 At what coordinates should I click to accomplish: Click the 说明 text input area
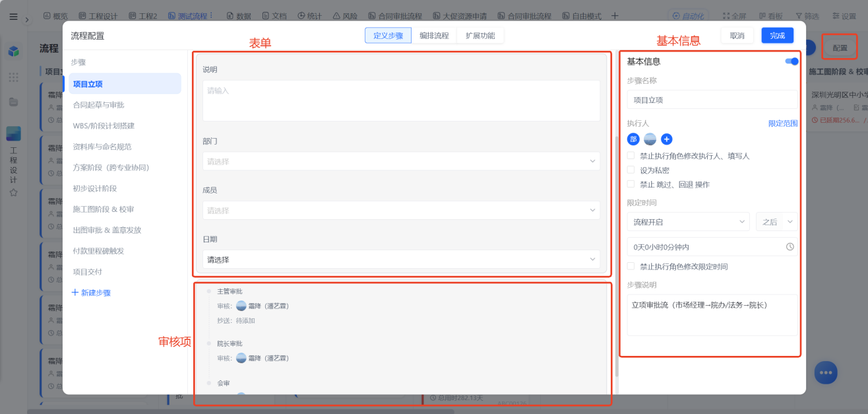[x=401, y=100]
